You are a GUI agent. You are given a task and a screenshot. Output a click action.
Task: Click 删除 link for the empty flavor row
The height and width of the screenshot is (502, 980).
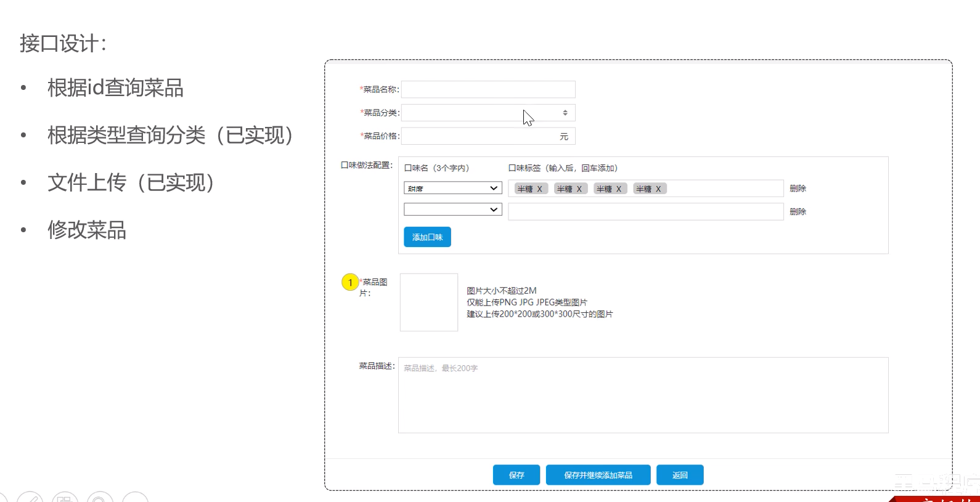(798, 212)
